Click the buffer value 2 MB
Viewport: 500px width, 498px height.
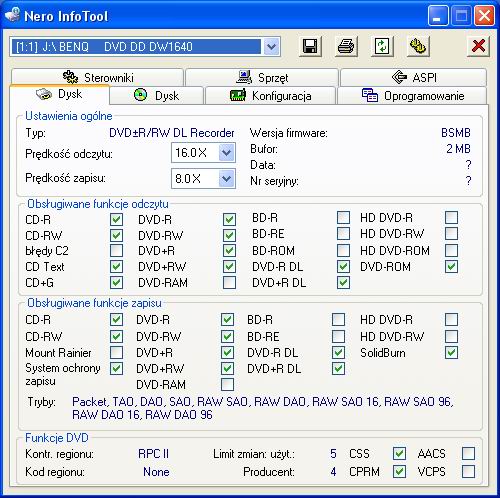click(x=459, y=149)
